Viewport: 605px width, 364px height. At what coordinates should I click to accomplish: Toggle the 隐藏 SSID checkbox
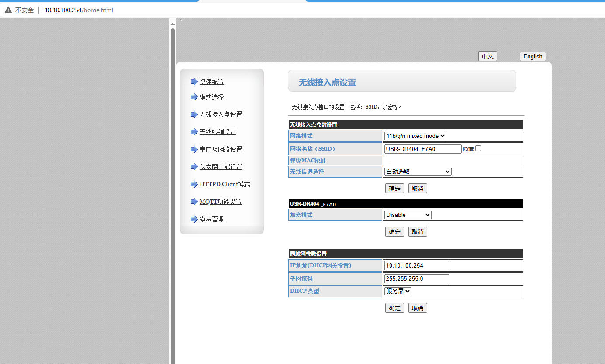click(478, 148)
